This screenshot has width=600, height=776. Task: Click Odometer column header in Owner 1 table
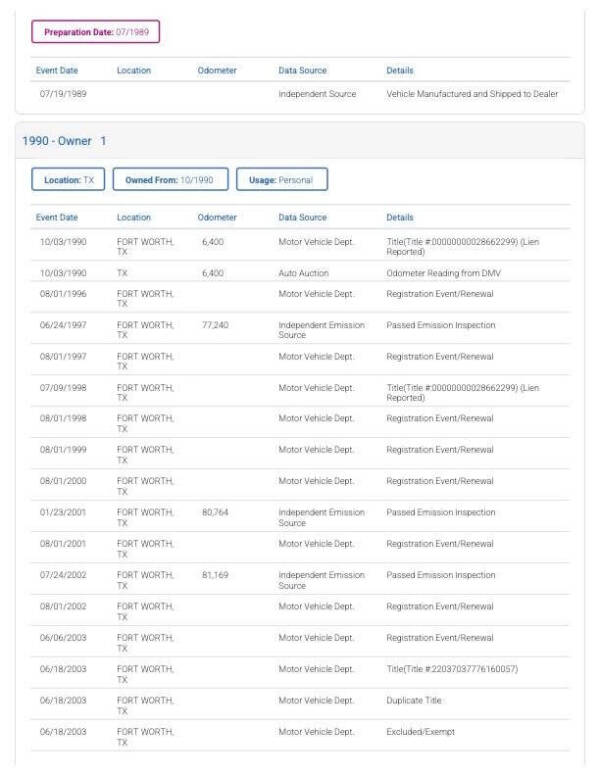pos(216,217)
